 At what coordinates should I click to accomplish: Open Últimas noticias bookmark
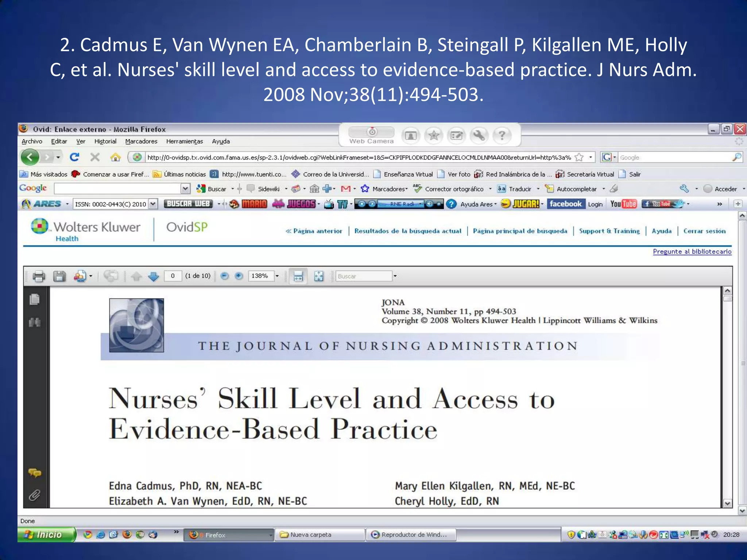pyautogui.click(x=179, y=174)
